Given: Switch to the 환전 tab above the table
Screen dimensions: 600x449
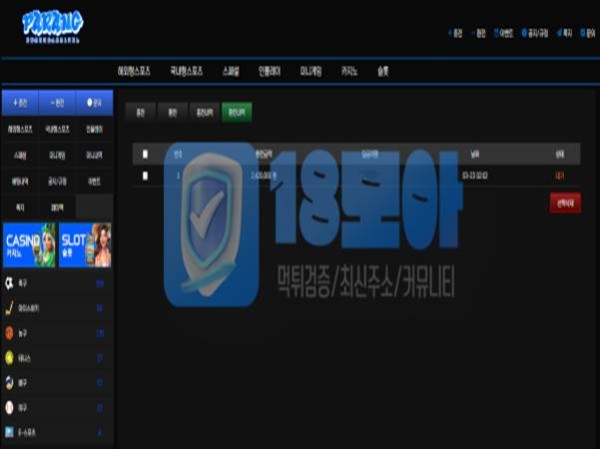Looking at the screenshot, I should [173, 113].
